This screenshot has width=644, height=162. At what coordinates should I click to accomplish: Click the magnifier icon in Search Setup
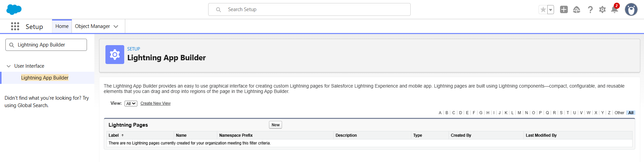coord(218,10)
